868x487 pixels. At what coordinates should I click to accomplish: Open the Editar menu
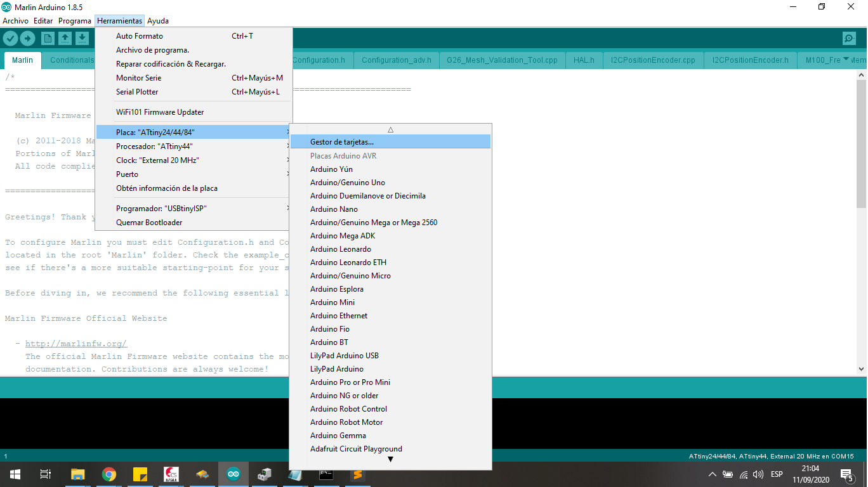click(43, 21)
